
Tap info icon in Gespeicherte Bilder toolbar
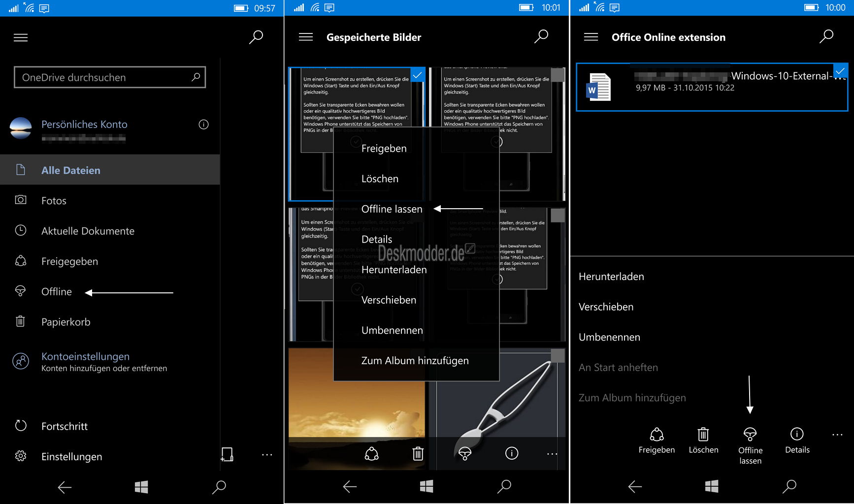coord(512,453)
